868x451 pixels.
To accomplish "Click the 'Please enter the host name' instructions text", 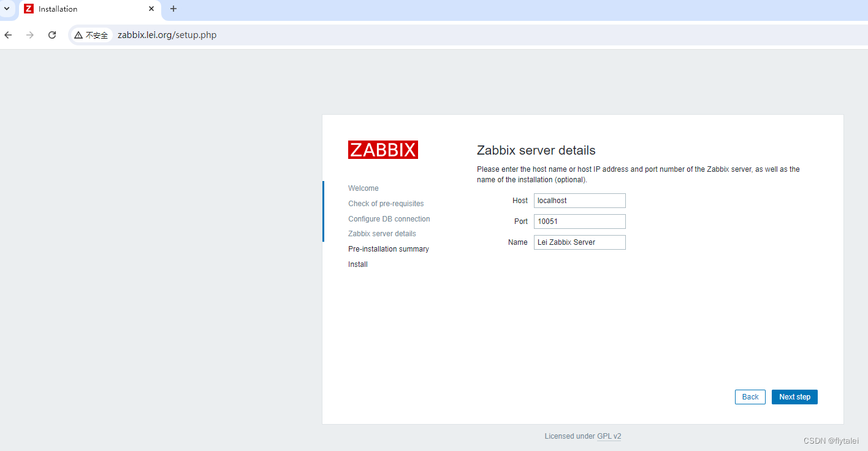I will [638, 174].
